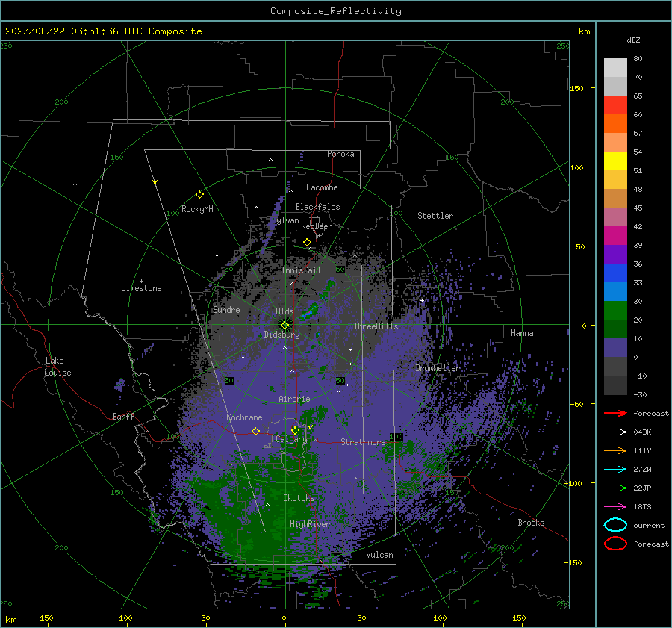The image size is (672, 628).
Task: Click the magenta 18TS arrow in legend
Action: tap(615, 507)
